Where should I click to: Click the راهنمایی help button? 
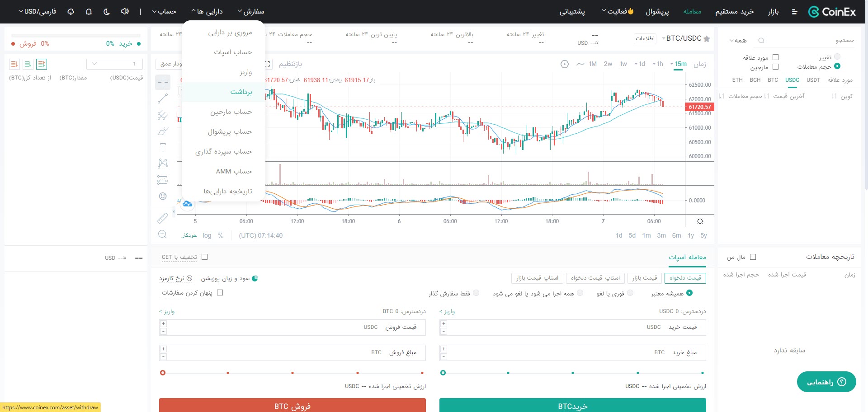(x=826, y=382)
